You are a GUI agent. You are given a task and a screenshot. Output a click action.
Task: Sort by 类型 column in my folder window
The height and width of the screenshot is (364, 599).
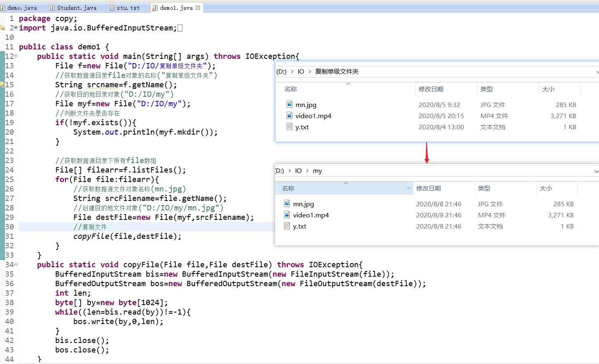[484, 188]
